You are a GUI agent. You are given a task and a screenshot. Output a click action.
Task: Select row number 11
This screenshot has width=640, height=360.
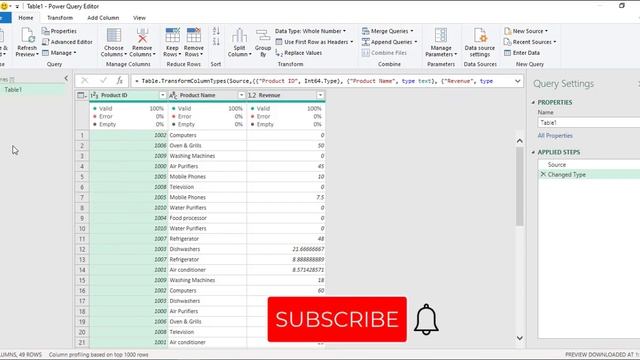(82, 239)
